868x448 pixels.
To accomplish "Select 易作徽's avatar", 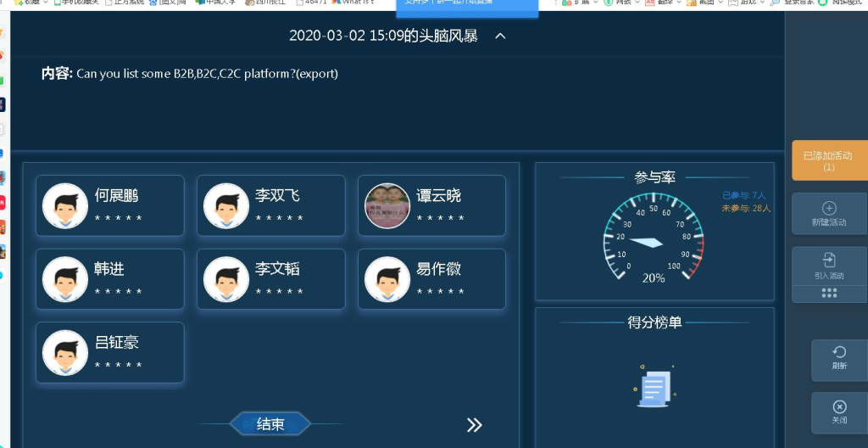I will tap(387, 279).
